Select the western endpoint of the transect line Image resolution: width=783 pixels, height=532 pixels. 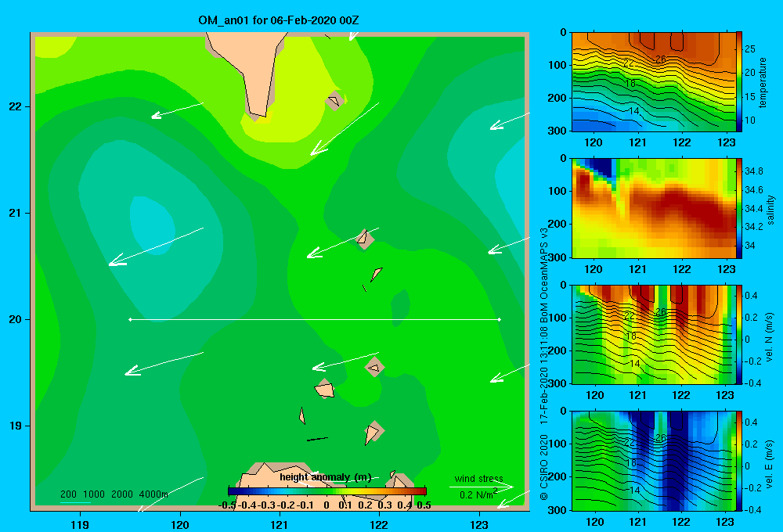pyautogui.click(x=130, y=319)
